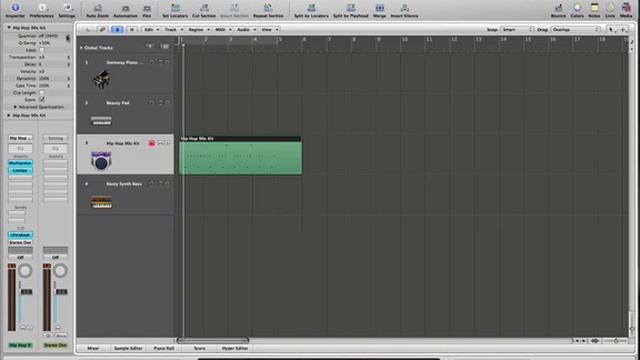Open the Setting menu on Stereo Out strip
This screenshot has width=640, height=360.
pos(56,138)
